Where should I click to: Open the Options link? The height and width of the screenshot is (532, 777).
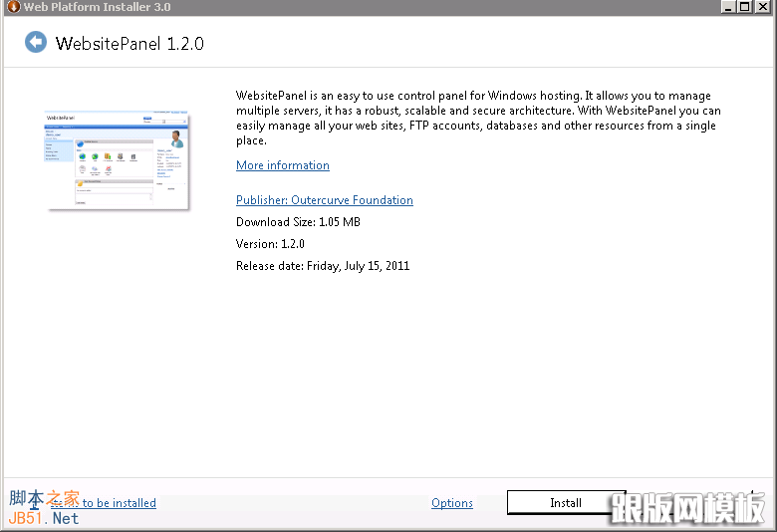click(x=452, y=503)
